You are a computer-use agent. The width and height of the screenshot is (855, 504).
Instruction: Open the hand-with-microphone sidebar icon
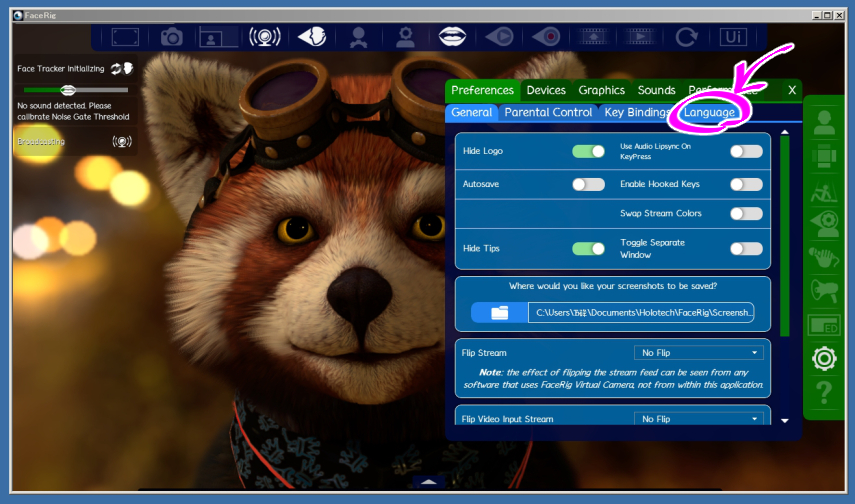pos(824,257)
